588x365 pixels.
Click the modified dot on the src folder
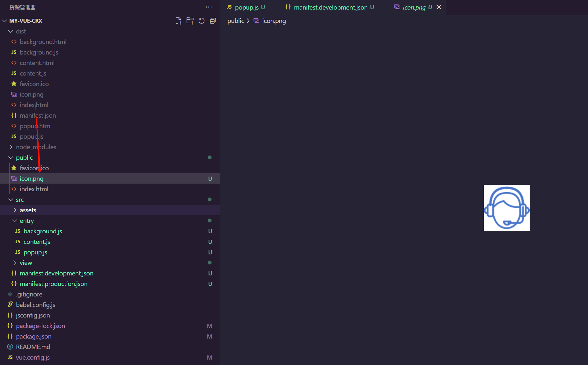tap(209, 200)
